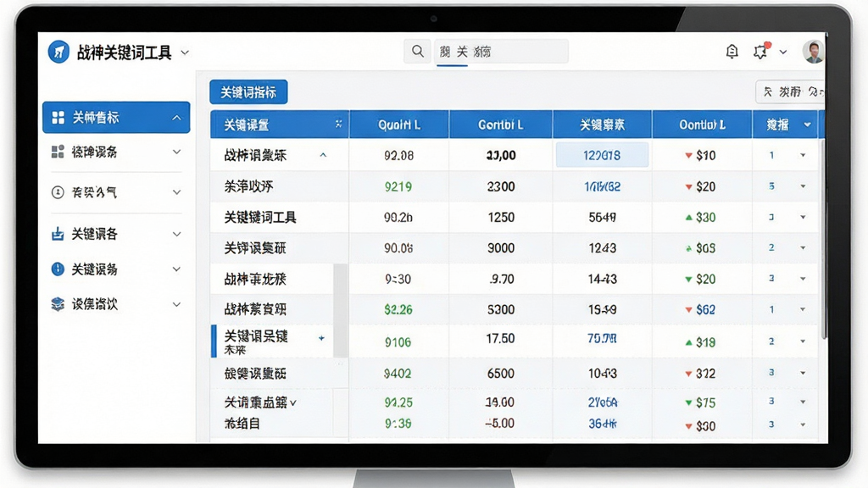Click the circle outline icon in the sidebar

(x=58, y=192)
